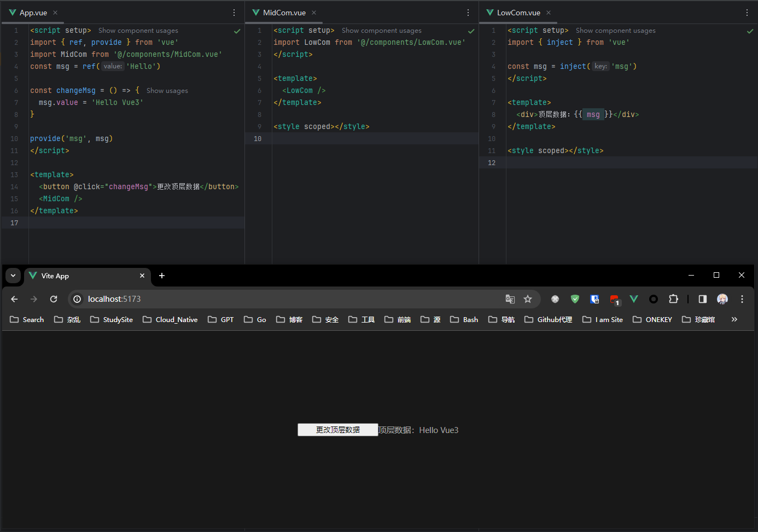Open the 珍藏馆 bookmark folder
The width and height of the screenshot is (758, 532).
pos(698,319)
